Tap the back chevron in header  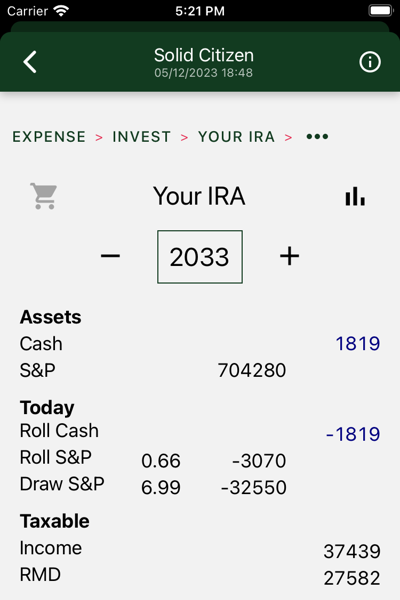point(30,62)
